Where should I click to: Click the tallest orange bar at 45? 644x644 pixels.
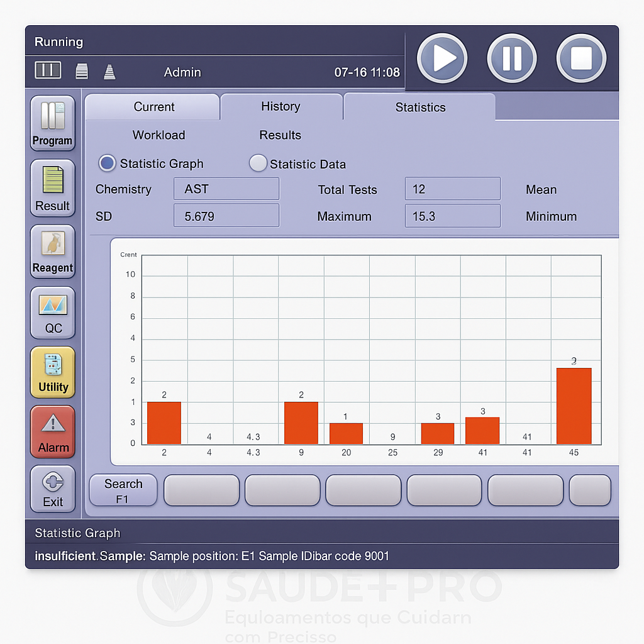click(x=574, y=406)
